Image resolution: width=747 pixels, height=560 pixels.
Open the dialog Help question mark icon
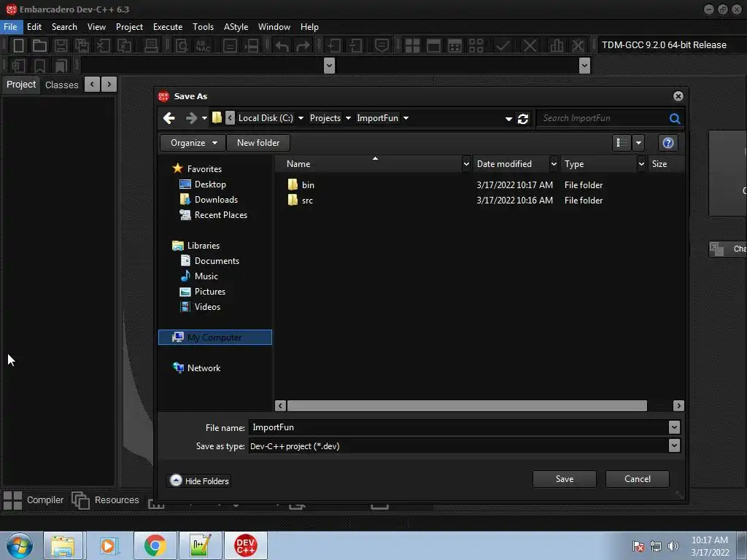668,143
